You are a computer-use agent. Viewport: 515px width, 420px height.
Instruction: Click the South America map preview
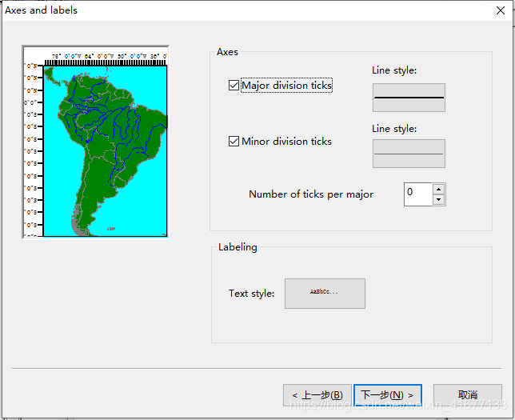(96, 142)
